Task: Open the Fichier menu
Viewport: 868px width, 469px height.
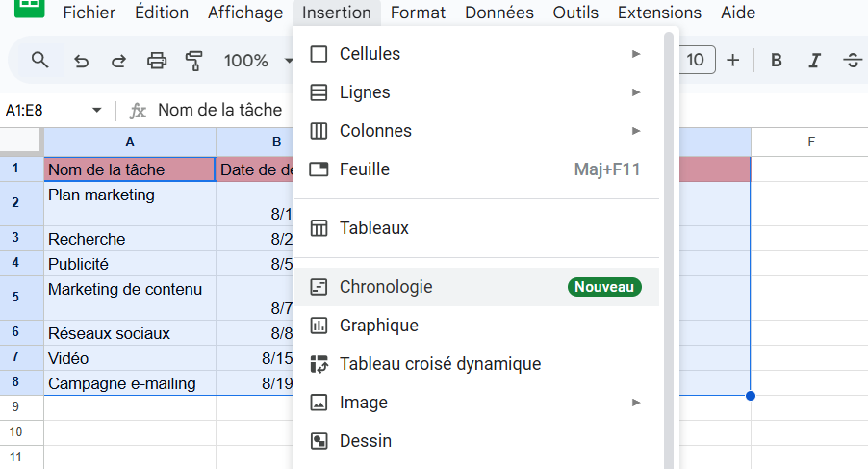Action: [89, 13]
